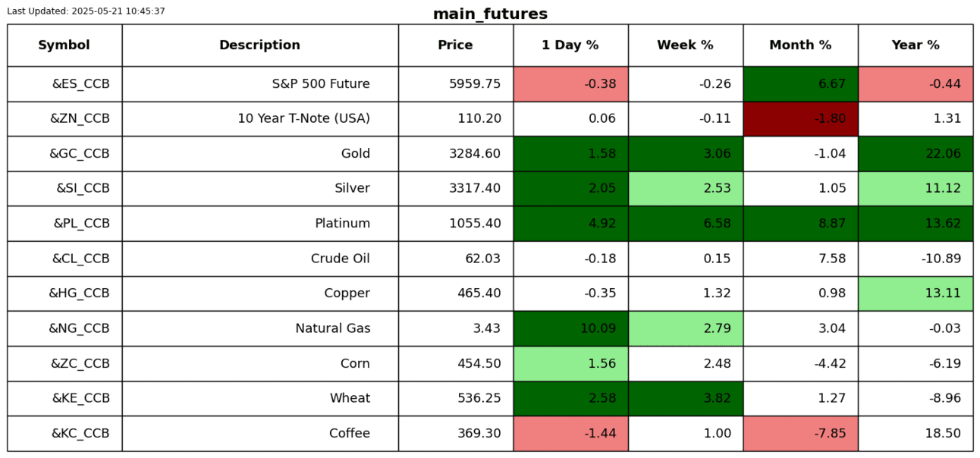This screenshot has height=458, width=980.
Task: Click the Symbol column header
Action: (64, 45)
